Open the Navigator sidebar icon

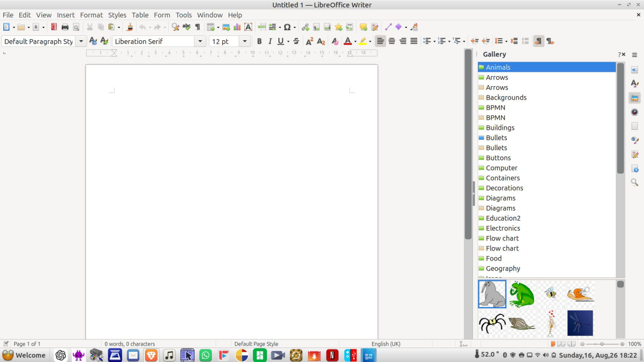click(x=634, y=112)
